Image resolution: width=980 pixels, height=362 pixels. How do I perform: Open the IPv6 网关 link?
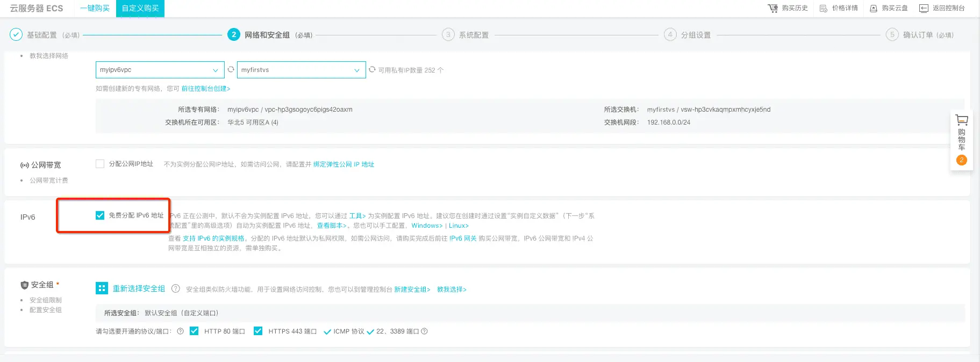tap(463, 238)
